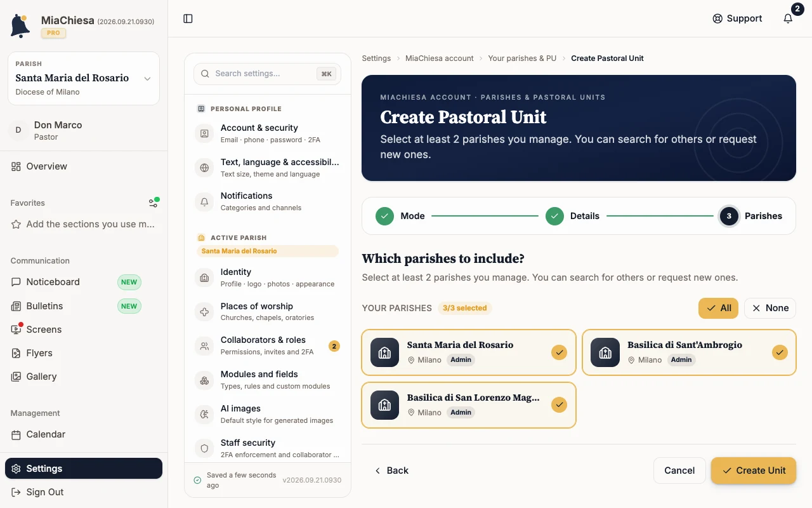Click the Account & security icon
This screenshot has height=508, width=812.
point(204,134)
